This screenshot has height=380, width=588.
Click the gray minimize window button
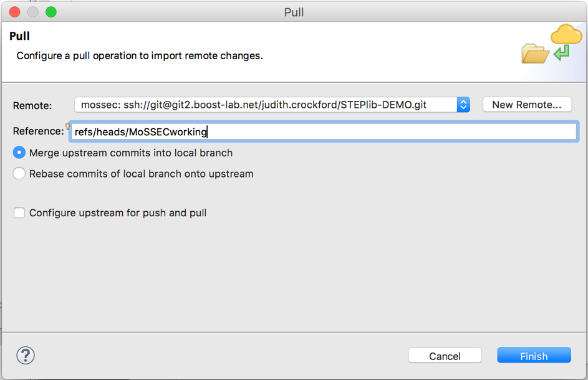coord(33,12)
